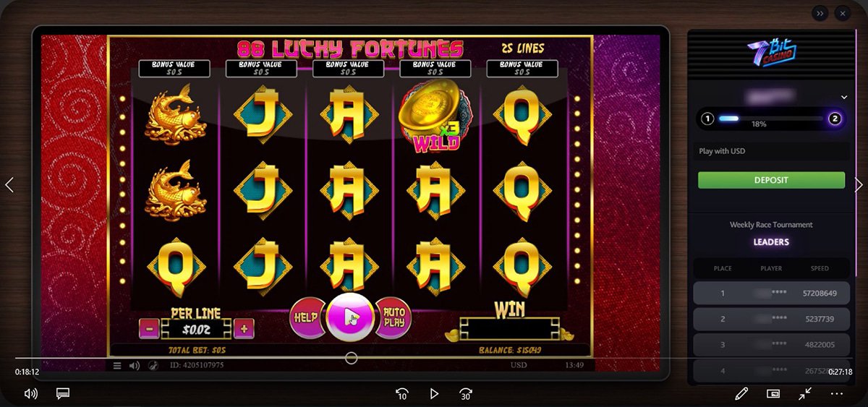
Task: Switch to mini player view
Action: pyautogui.click(x=773, y=394)
